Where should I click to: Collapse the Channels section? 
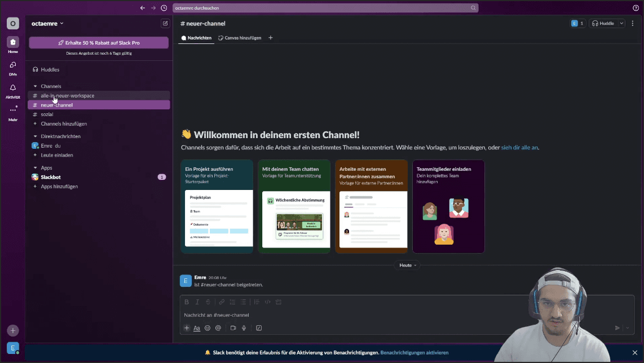(x=36, y=86)
